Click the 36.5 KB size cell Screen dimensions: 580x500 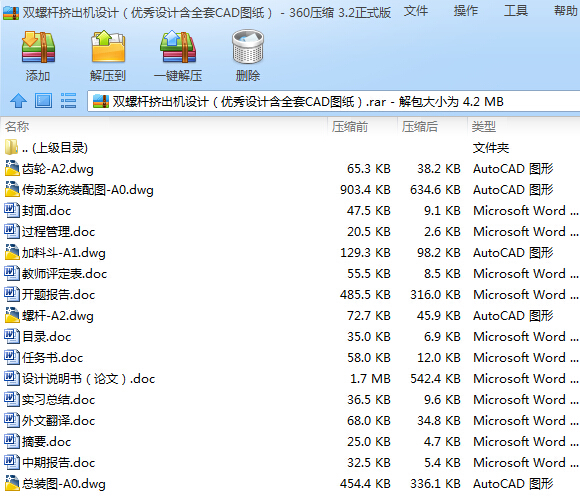click(x=369, y=400)
